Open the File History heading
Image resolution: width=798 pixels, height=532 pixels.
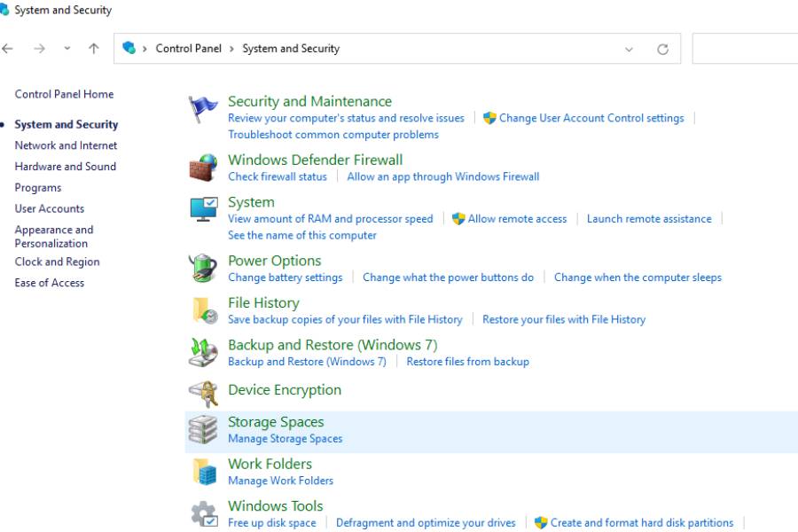click(x=263, y=303)
